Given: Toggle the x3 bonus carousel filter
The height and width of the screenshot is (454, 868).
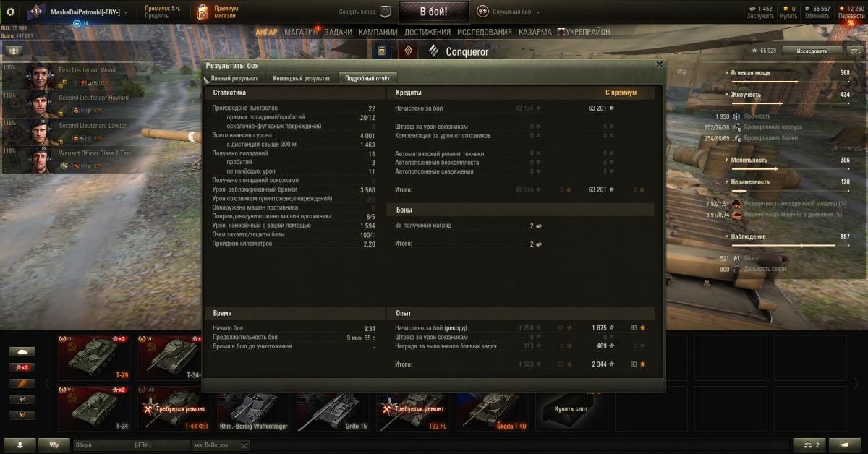Looking at the screenshot, I should click(22, 367).
